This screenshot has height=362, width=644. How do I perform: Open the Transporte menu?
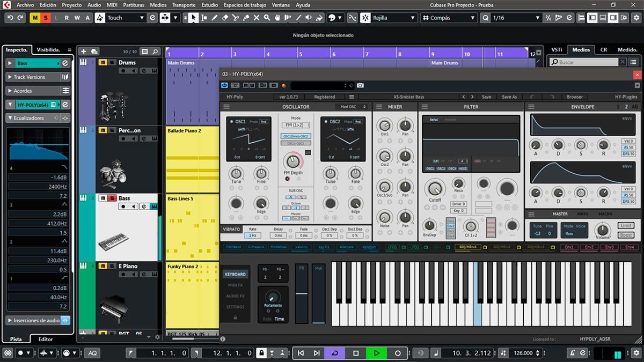(x=184, y=5)
